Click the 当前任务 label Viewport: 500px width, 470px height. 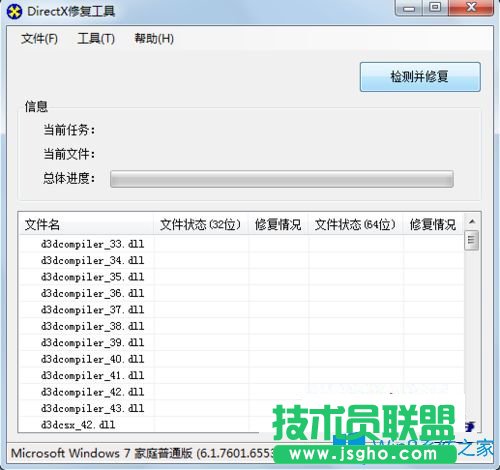point(69,130)
